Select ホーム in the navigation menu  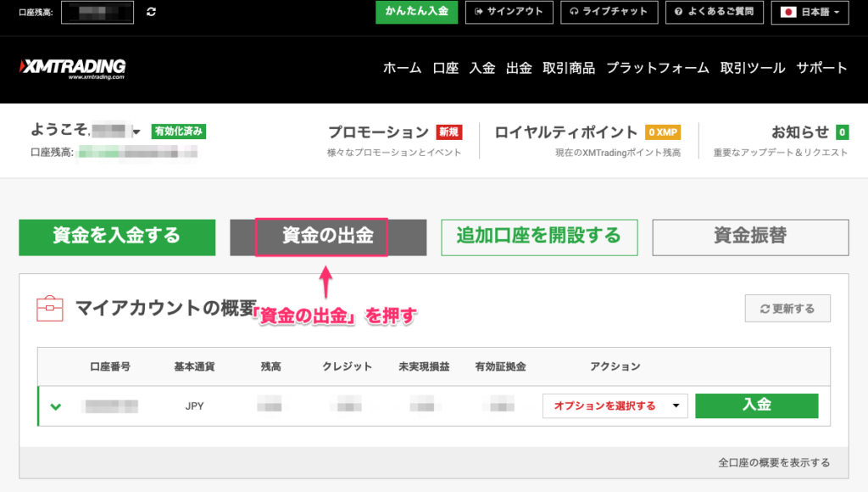tap(402, 69)
